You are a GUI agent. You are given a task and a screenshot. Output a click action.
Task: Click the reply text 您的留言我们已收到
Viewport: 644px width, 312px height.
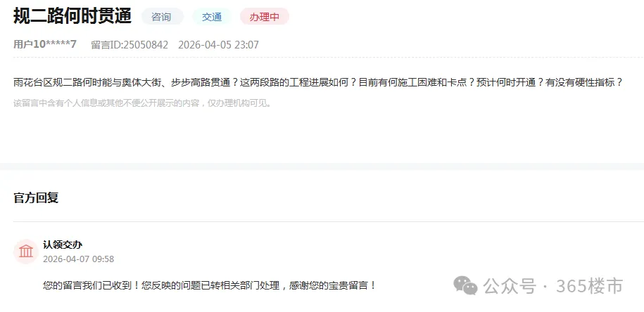210,285
